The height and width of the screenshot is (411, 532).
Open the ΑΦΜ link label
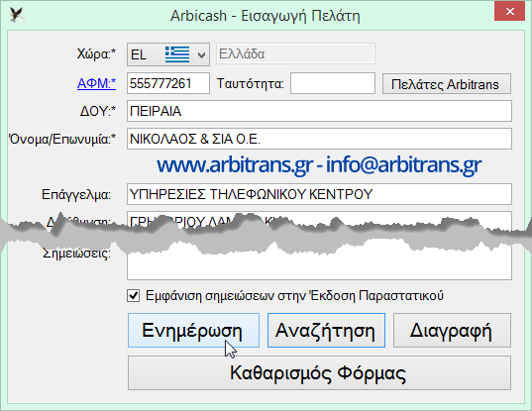click(x=96, y=83)
